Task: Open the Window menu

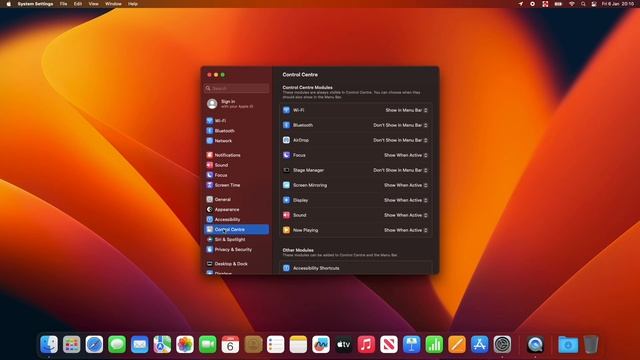Action: pos(113,4)
